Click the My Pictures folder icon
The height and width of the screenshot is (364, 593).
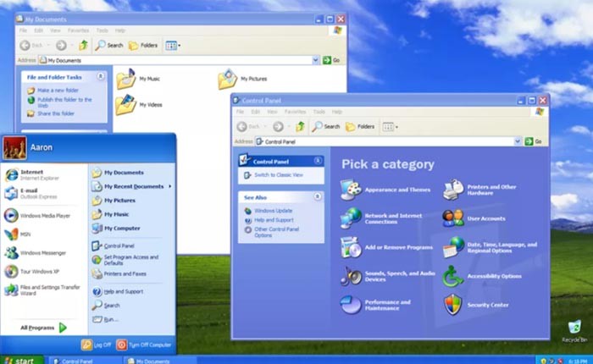227,79
